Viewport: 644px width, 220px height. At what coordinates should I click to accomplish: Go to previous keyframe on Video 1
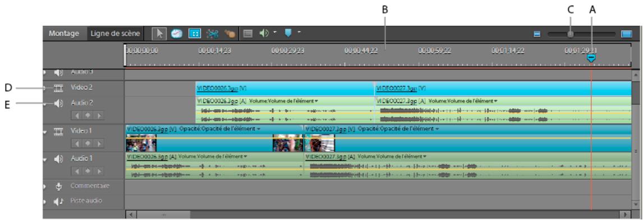pos(77,143)
